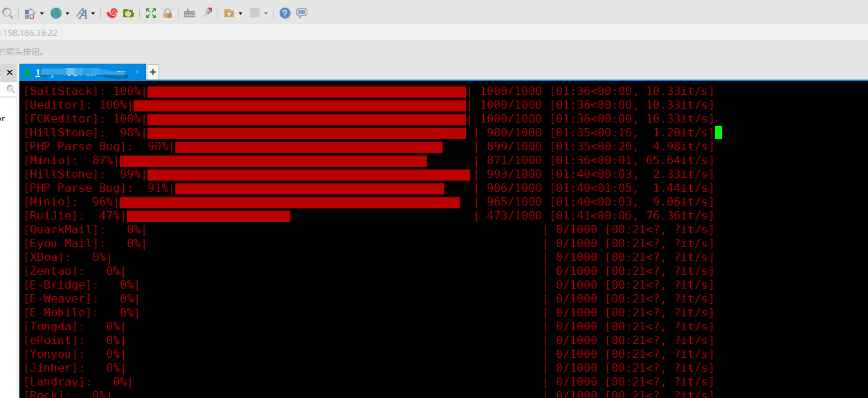Click the "980/1000" HillStone counter

515,133
